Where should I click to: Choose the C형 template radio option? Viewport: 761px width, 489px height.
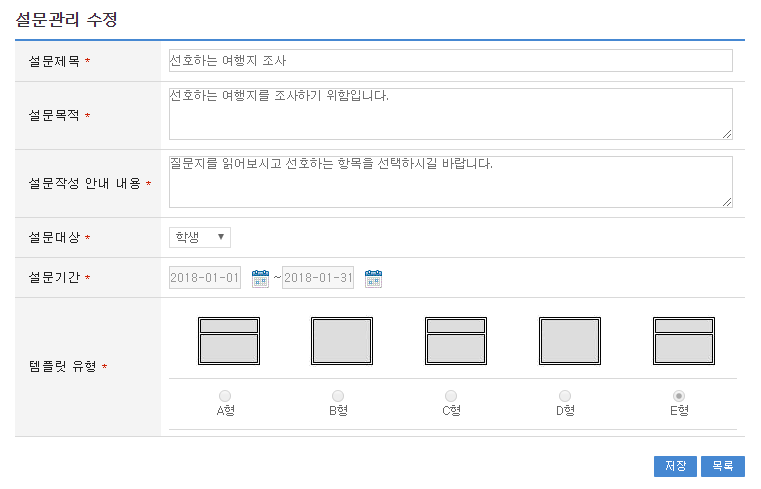(x=452, y=396)
